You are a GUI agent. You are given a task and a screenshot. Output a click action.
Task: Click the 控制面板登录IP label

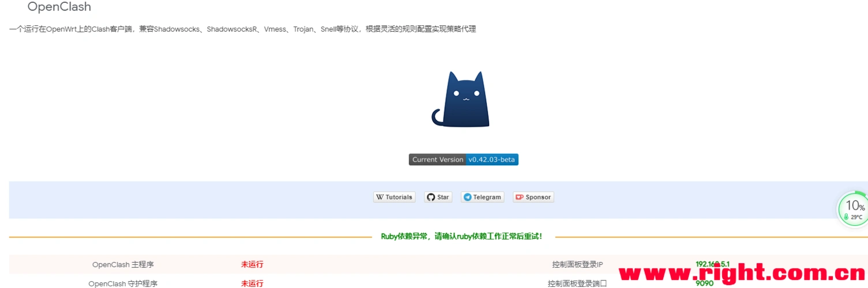pos(577,264)
